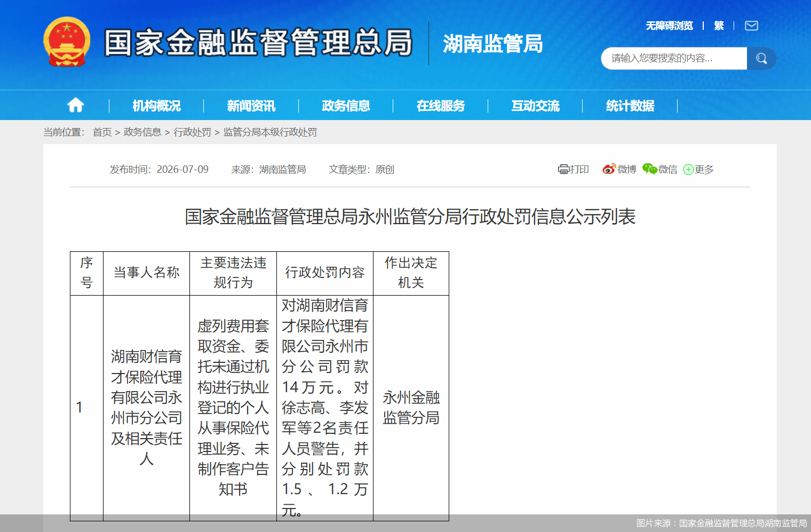
Task: Go to home via house icon
Action: coord(76,105)
